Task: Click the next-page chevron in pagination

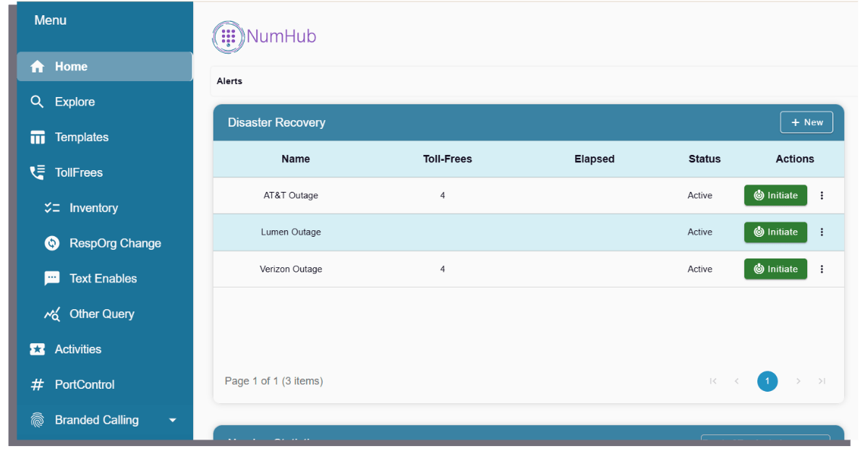Action: 798,381
